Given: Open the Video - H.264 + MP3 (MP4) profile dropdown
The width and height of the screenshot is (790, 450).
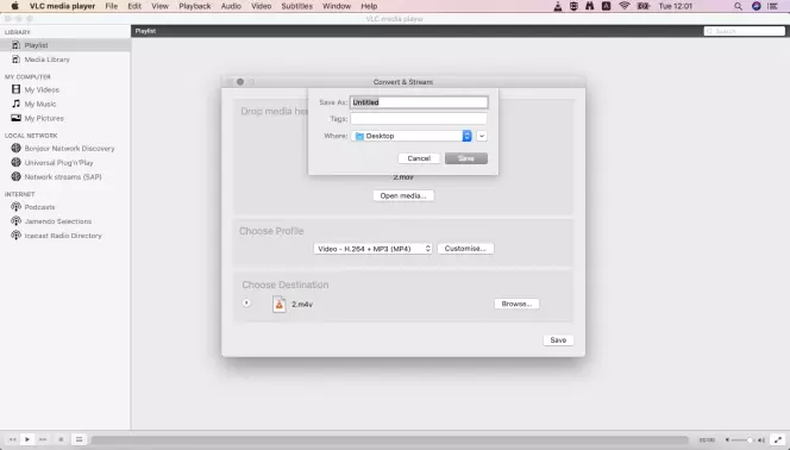Looking at the screenshot, I should click(x=373, y=249).
